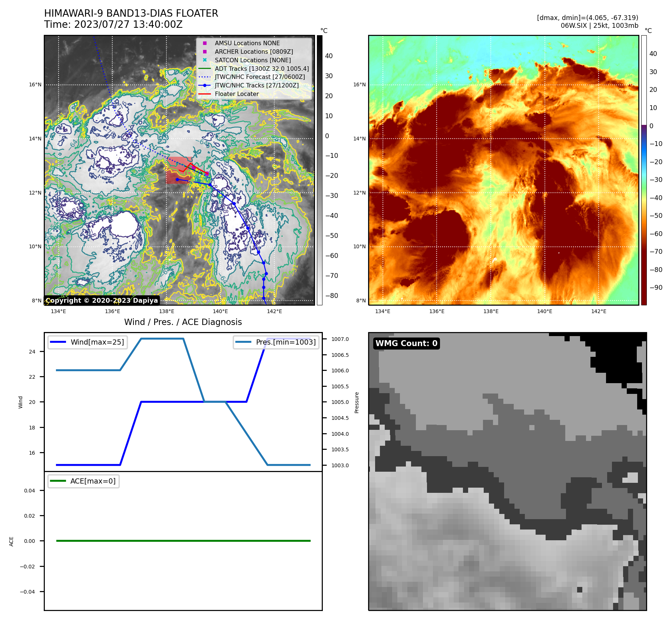Click the red Floater Locater legend line

point(205,94)
